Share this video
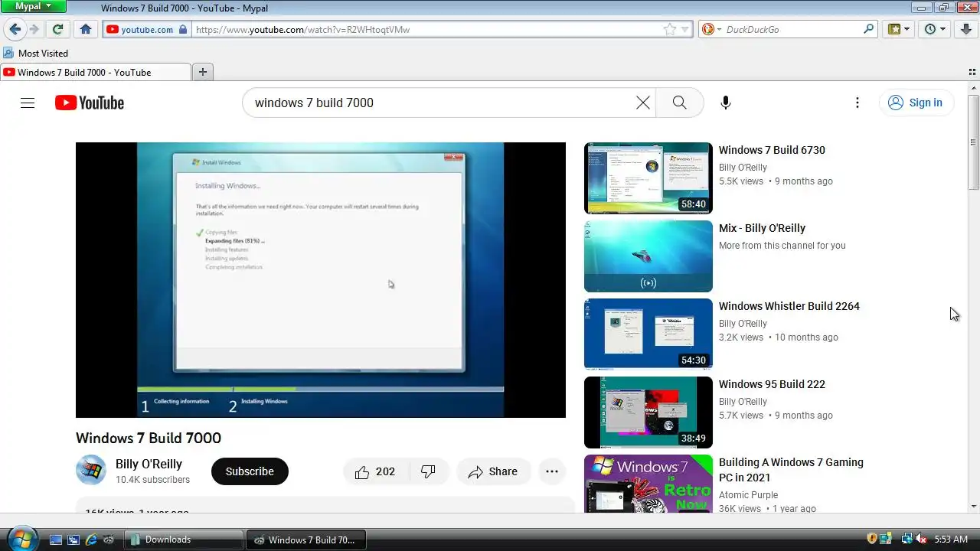 494,471
